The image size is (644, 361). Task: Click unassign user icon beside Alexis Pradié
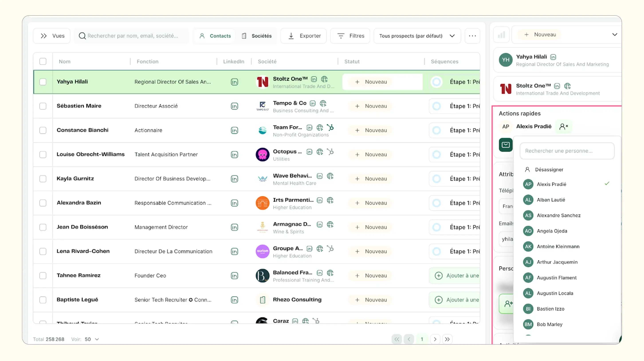563,126
